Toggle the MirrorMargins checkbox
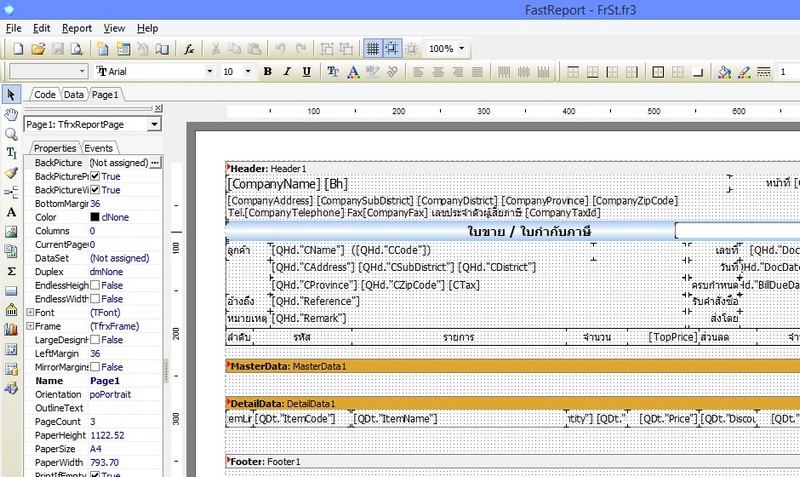This screenshot has width=800, height=477. click(95, 367)
